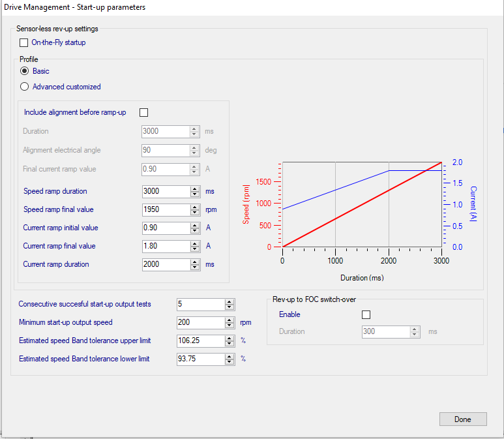The height and width of the screenshot is (439, 504).
Task: Decrease Speed ramp duration with down arrow
Action: click(195, 194)
